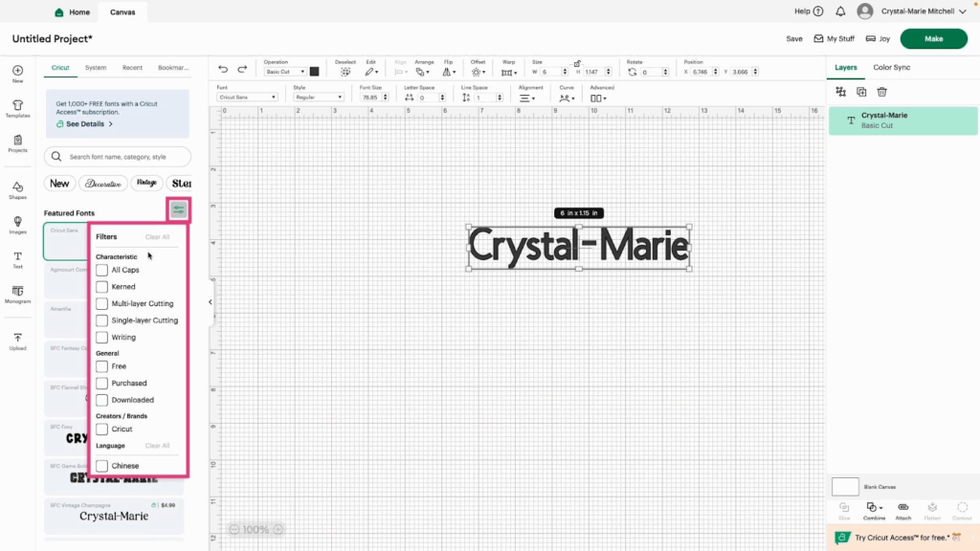
Task: Open the Advanced dropdown
Action: coord(598,99)
